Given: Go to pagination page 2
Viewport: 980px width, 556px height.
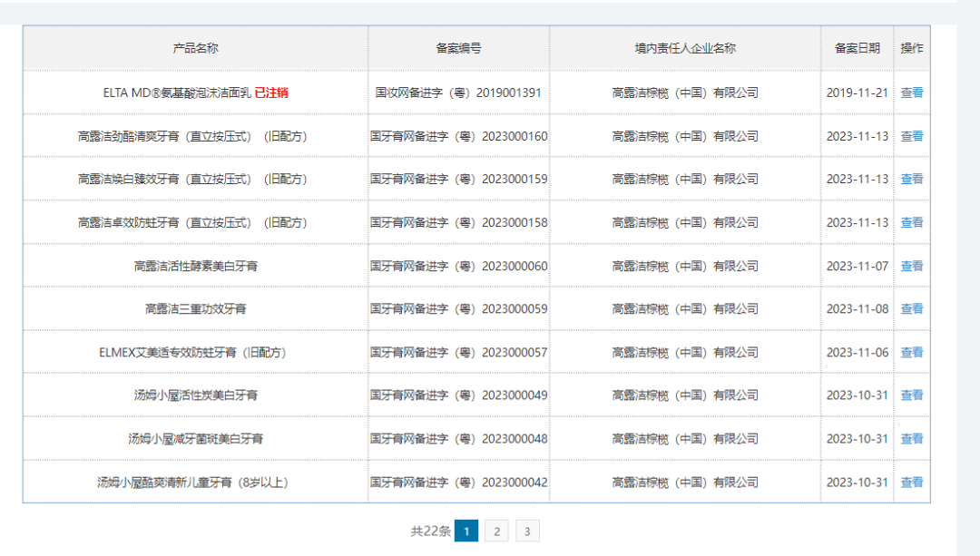Looking at the screenshot, I should coord(497,531).
